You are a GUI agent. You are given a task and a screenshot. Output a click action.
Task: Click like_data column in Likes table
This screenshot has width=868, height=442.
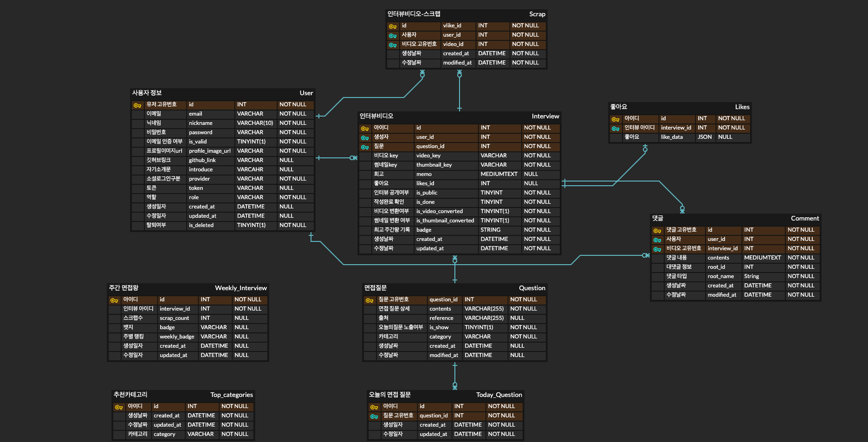click(x=672, y=137)
